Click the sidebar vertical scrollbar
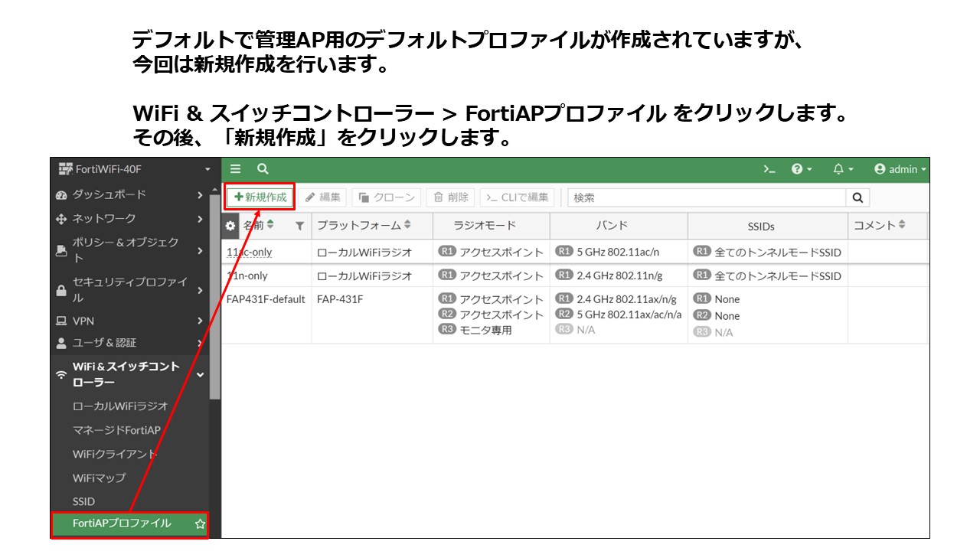Image resolution: width=980 pixels, height=551 pixels. [x=214, y=296]
